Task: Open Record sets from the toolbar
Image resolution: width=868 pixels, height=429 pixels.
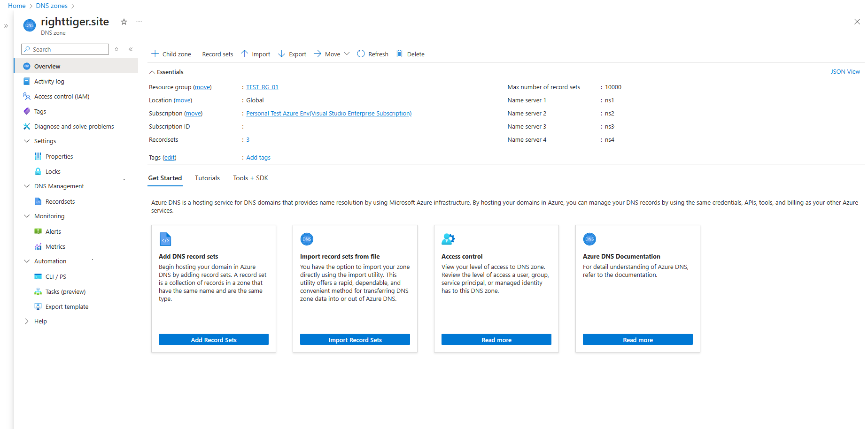Action: pyautogui.click(x=217, y=54)
